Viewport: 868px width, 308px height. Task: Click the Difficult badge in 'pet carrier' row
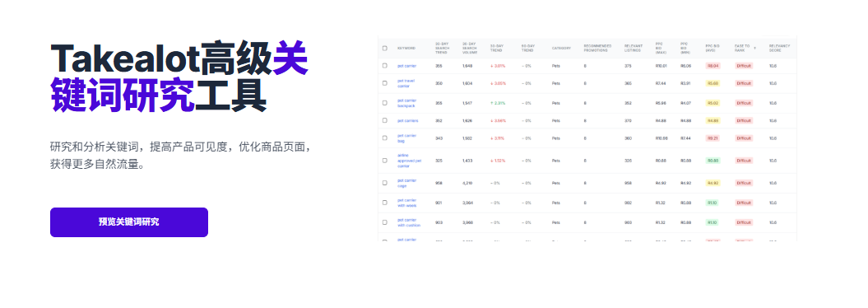coord(744,66)
